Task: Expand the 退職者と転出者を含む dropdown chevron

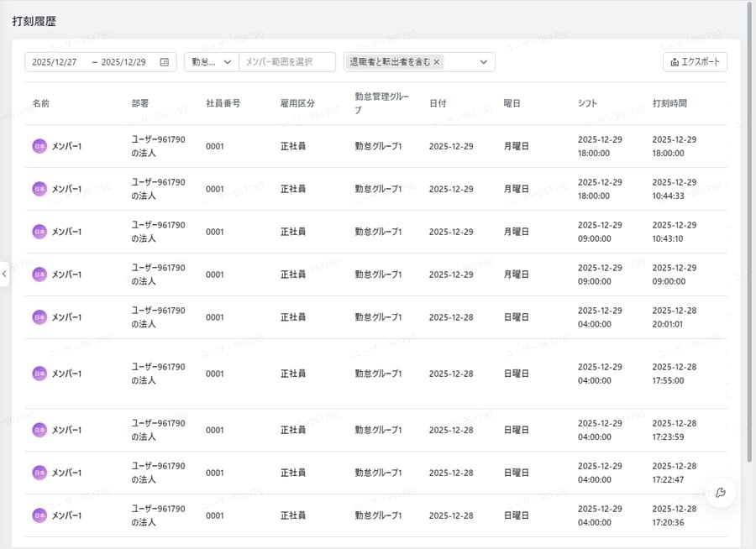Action: coord(481,61)
